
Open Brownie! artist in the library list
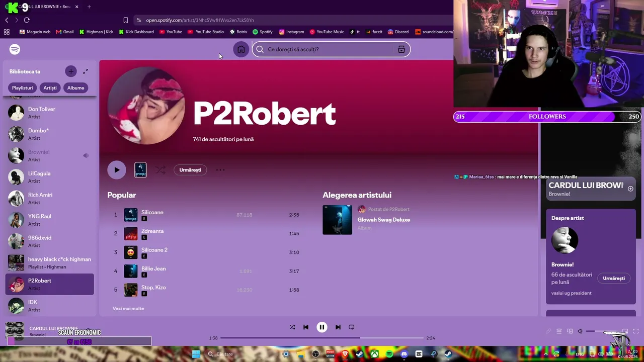49,156
